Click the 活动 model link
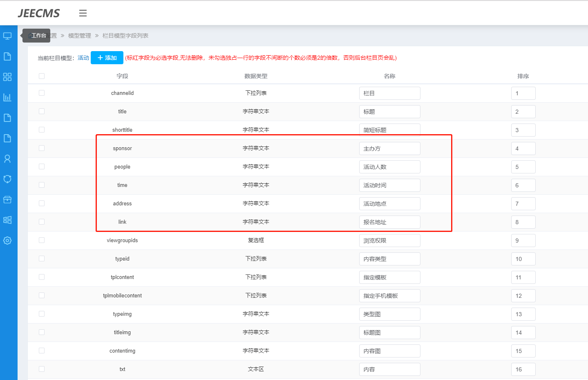Viewport: 588px width, 380px height. (x=83, y=58)
